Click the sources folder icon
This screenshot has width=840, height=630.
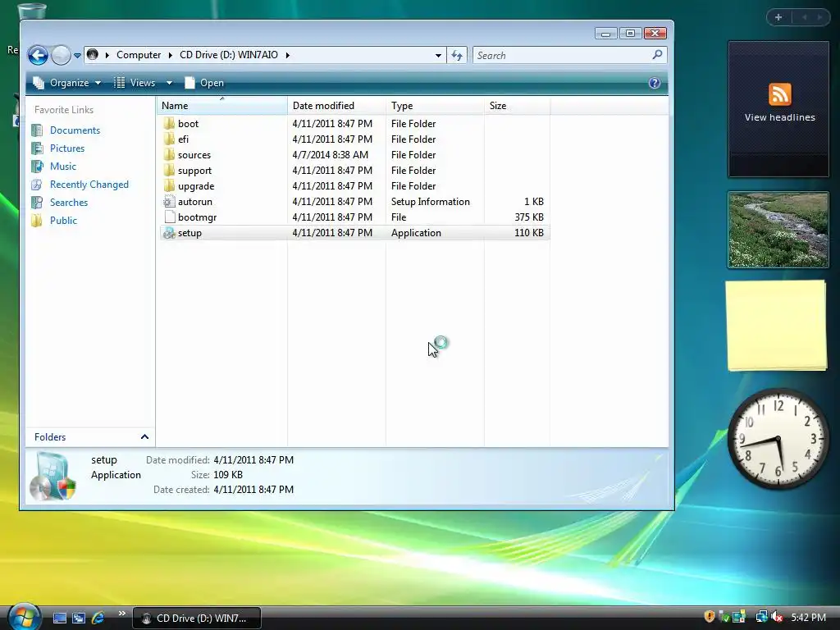169,155
